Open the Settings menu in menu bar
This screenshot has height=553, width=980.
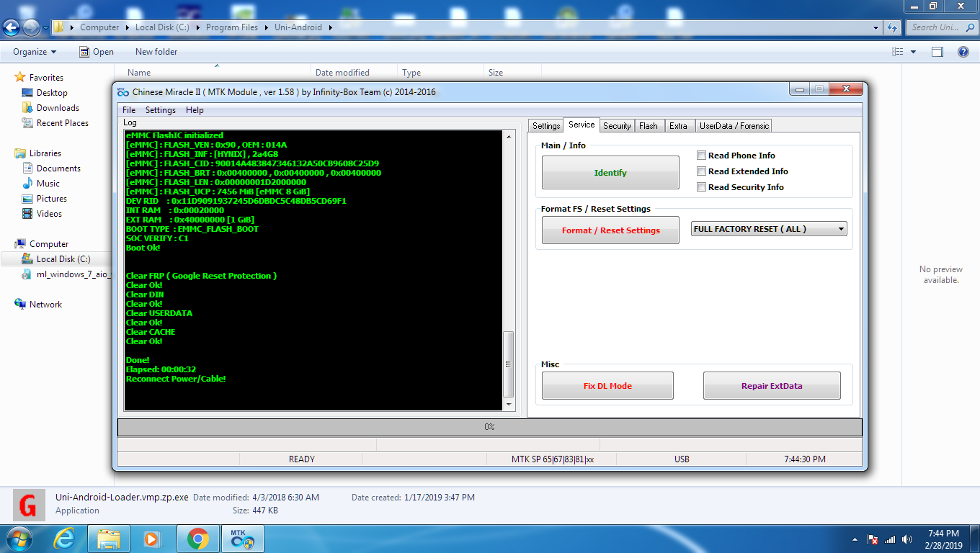[160, 110]
